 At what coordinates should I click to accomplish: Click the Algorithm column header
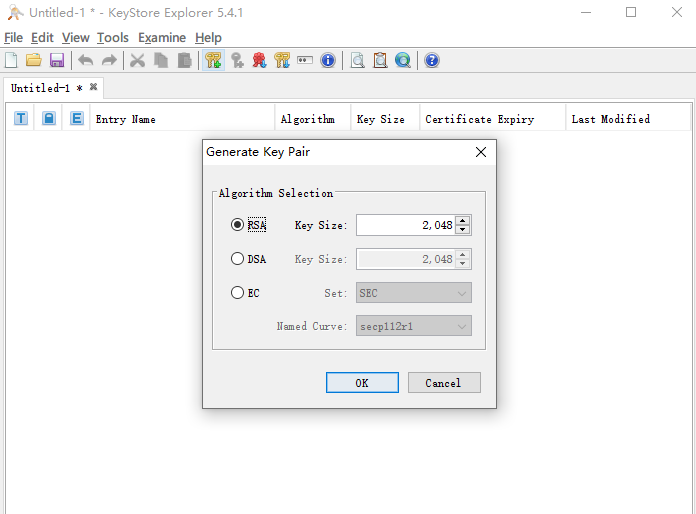pos(312,119)
